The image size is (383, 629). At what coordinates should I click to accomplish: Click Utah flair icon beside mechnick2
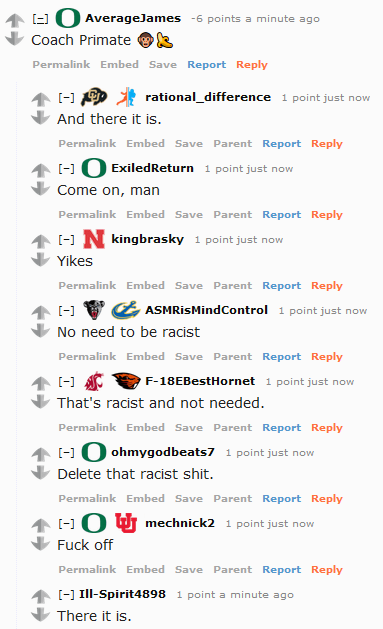coord(126,523)
